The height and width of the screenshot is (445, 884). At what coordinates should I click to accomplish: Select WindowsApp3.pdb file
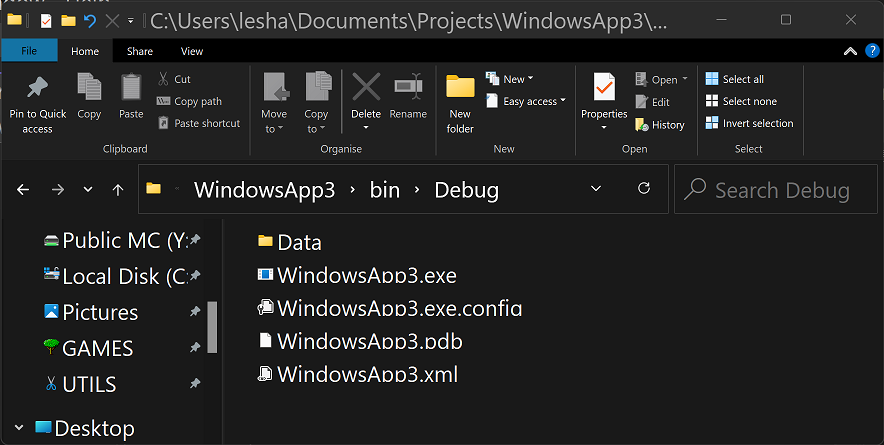click(x=360, y=341)
